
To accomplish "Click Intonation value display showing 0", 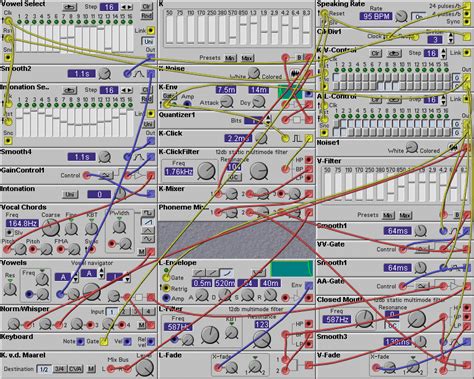I will coord(99,194).
